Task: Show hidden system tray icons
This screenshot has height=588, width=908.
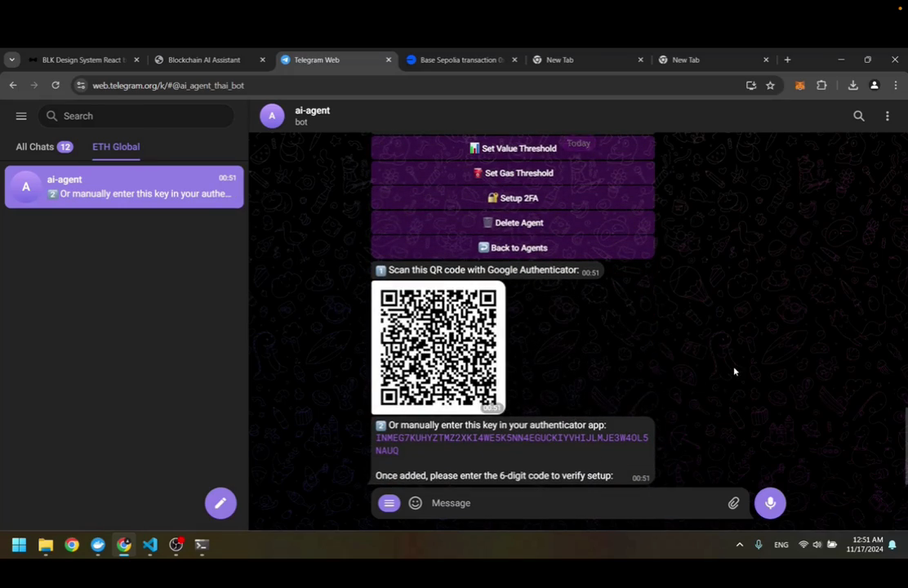Action: click(740, 546)
